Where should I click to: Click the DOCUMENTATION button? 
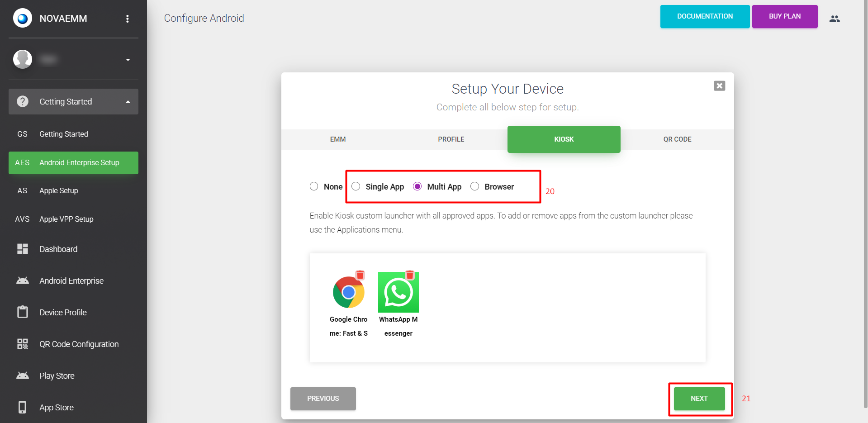pos(705,16)
